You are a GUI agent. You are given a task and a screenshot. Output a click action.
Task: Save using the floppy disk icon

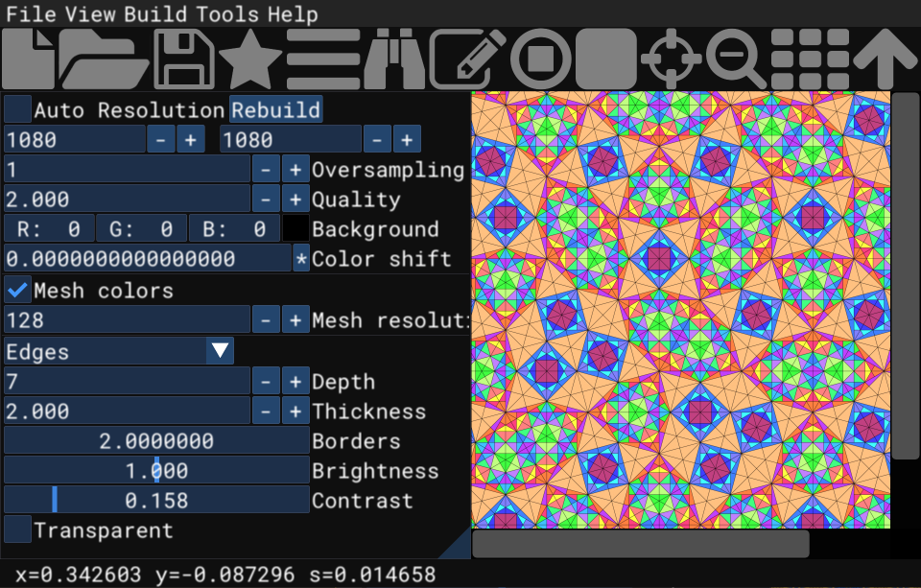[x=184, y=59]
